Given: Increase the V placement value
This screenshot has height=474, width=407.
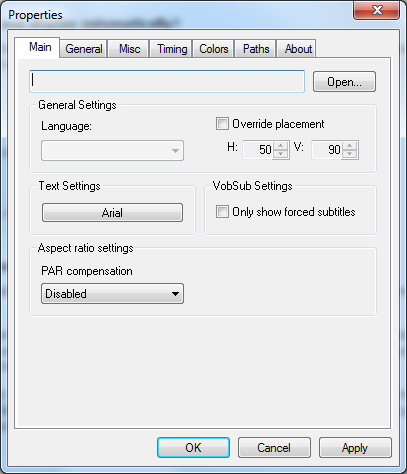Looking at the screenshot, I should [350, 146].
